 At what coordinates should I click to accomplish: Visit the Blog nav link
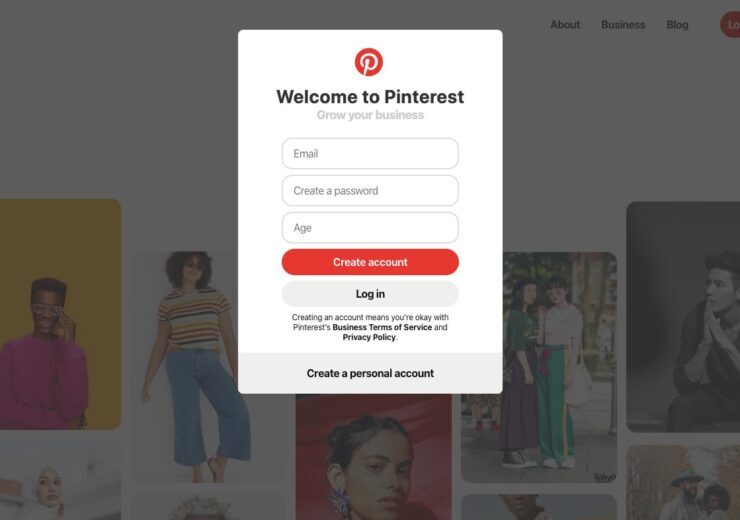pyautogui.click(x=677, y=25)
